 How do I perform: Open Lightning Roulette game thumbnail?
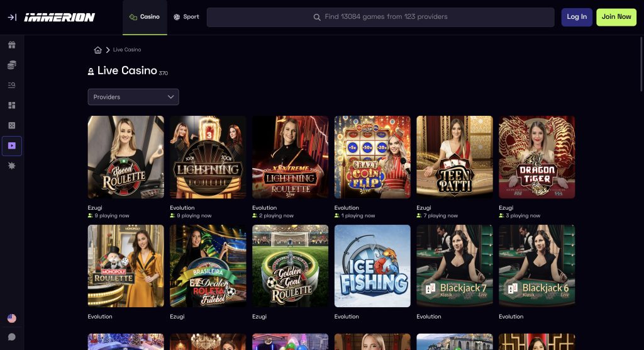(208, 157)
